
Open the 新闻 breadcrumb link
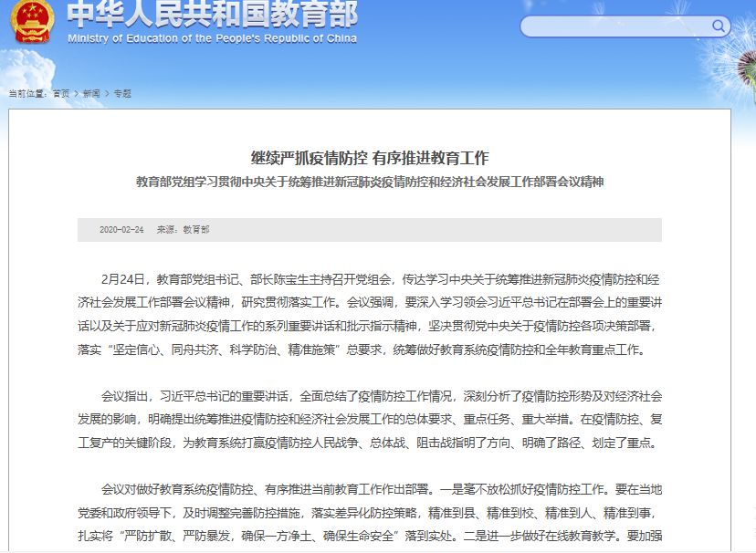coord(91,93)
